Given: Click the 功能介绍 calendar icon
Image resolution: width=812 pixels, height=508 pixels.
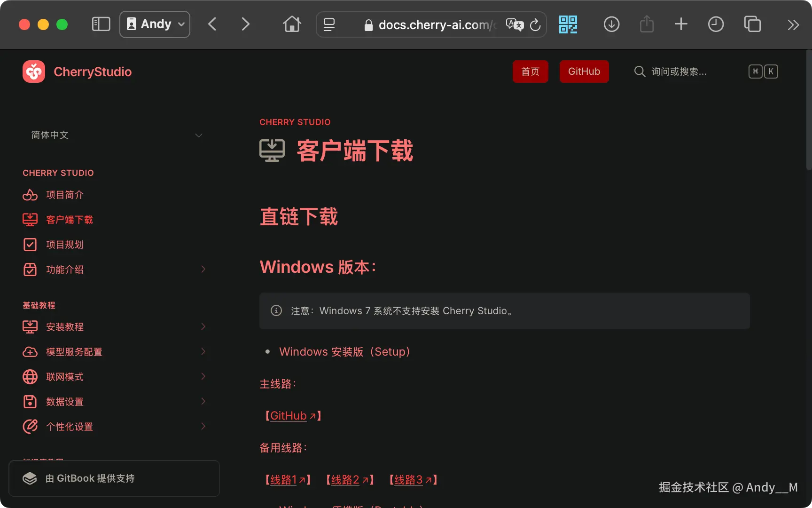Looking at the screenshot, I should tap(30, 270).
